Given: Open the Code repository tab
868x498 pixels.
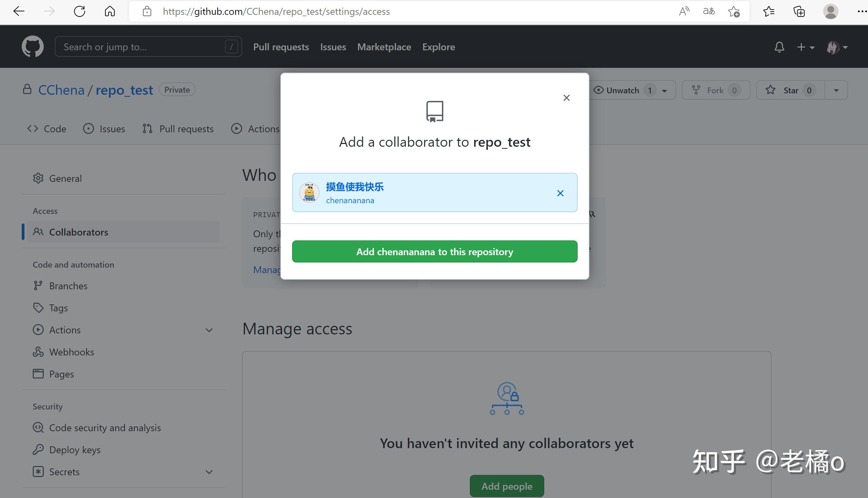Looking at the screenshot, I should (x=47, y=129).
